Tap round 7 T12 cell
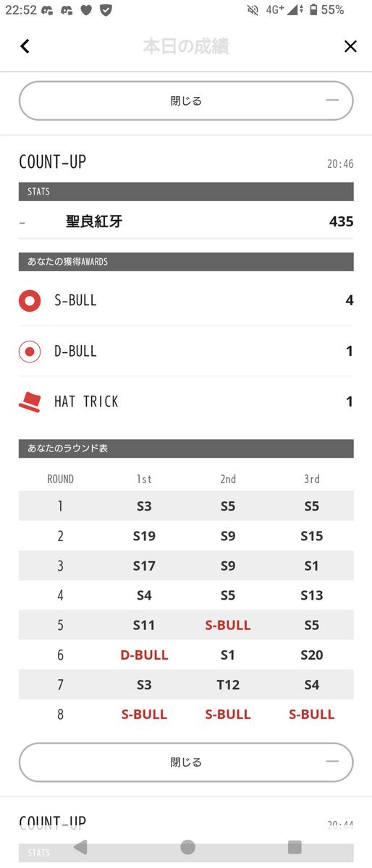The height and width of the screenshot is (868, 372). click(x=228, y=685)
